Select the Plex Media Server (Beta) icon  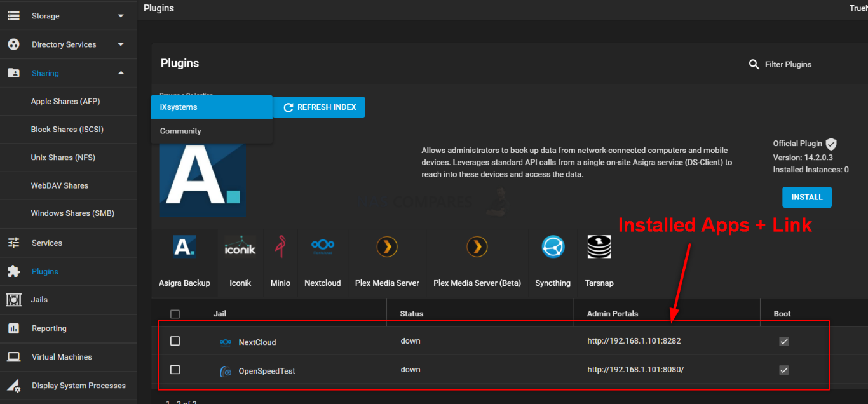coord(477,246)
